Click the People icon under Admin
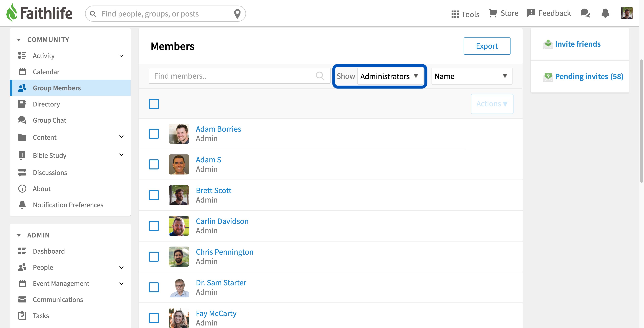This screenshot has width=644, height=328. pos(22,267)
